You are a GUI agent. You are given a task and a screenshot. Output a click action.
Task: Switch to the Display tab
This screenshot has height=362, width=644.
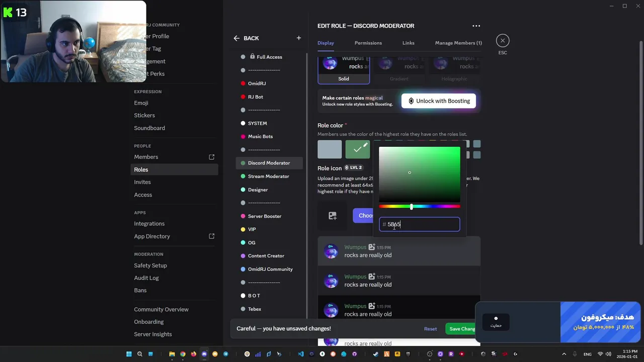coord(326,43)
